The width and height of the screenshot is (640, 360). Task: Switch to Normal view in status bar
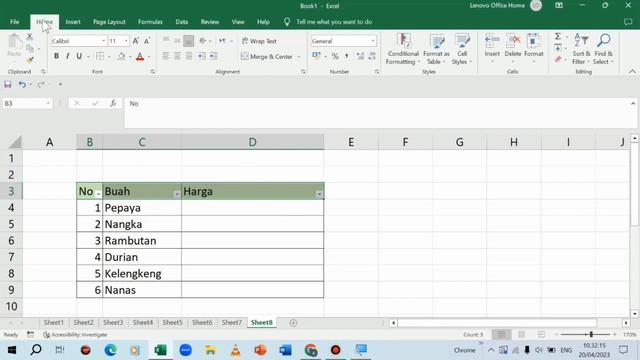pyautogui.click(x=501, y=334)
